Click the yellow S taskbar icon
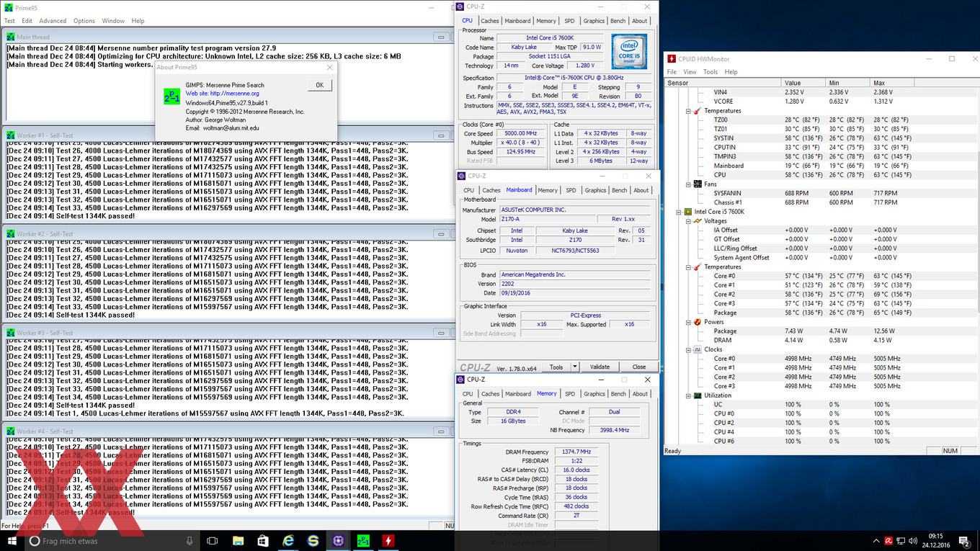Viewport: 980px width, 551px height. pyautogui.click(x=313, y=541)
